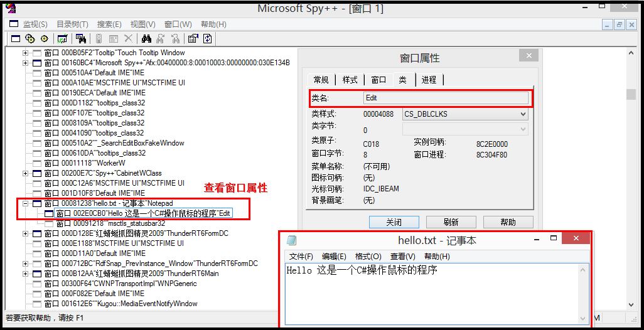644x330 pixels.
Task: Select the 001612E6 Kugou::MediaEventNotifyWindow row
Action: click(121, 304)
